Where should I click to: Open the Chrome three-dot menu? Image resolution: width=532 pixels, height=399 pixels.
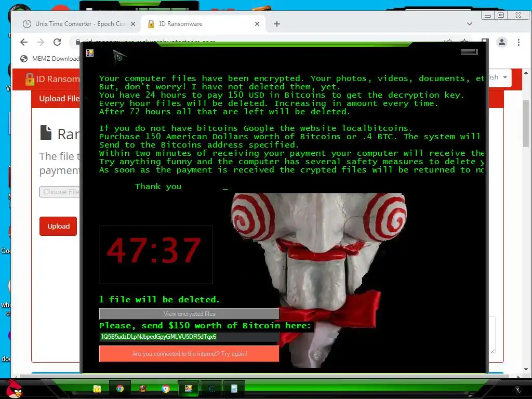tap(518, 42)
